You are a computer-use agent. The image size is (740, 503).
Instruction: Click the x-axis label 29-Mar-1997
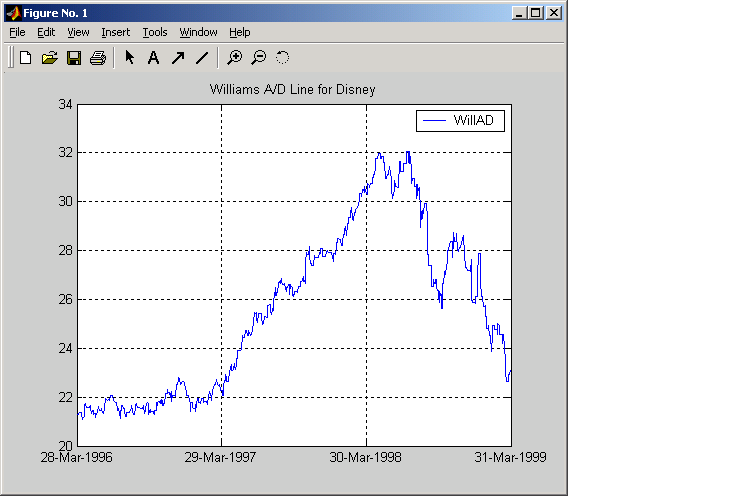(220, 457)
